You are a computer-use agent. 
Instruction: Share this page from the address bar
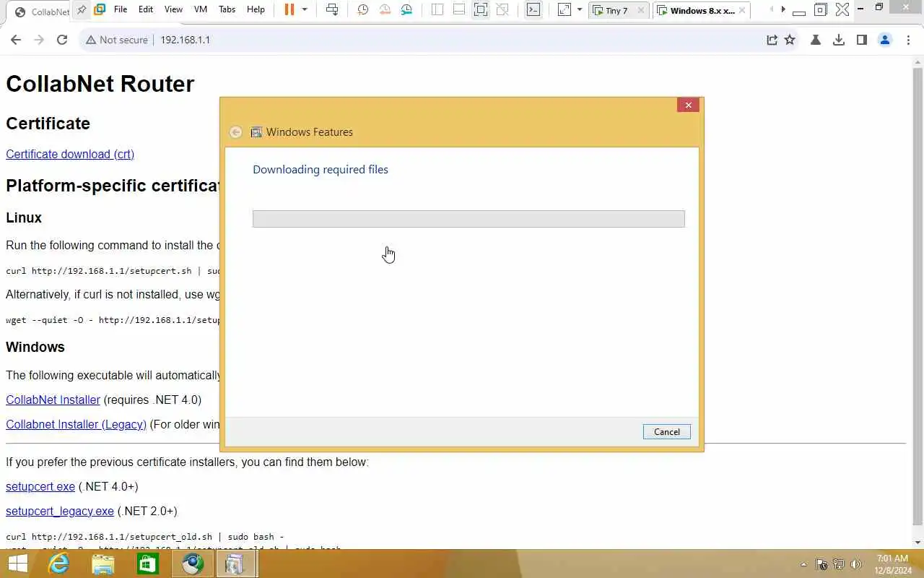click(x=772, y=40)
